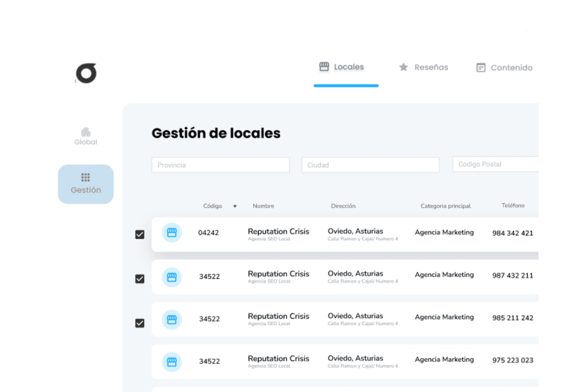Click the store icon in row 04242
The image size is (581, 392).
[x=172, y=233]
